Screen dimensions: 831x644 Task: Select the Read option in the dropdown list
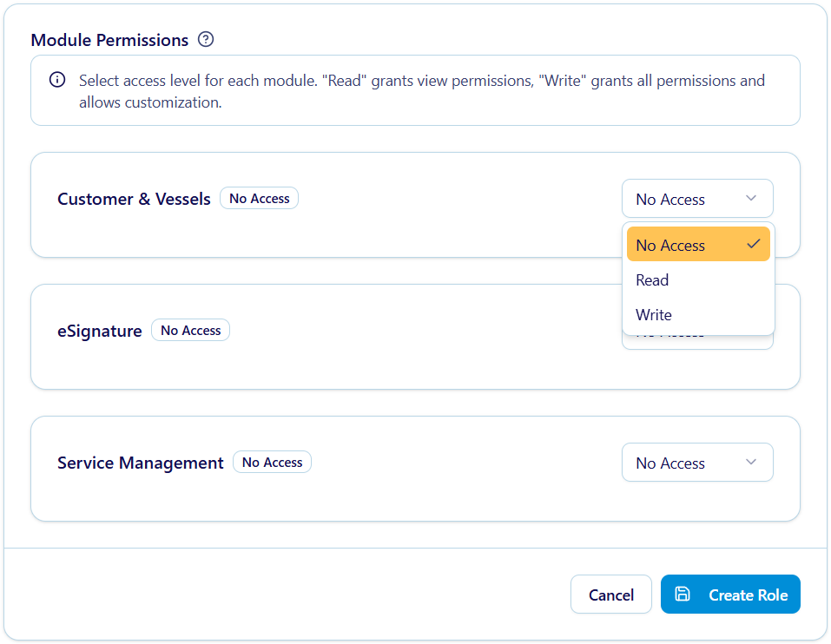click(652, 280)
